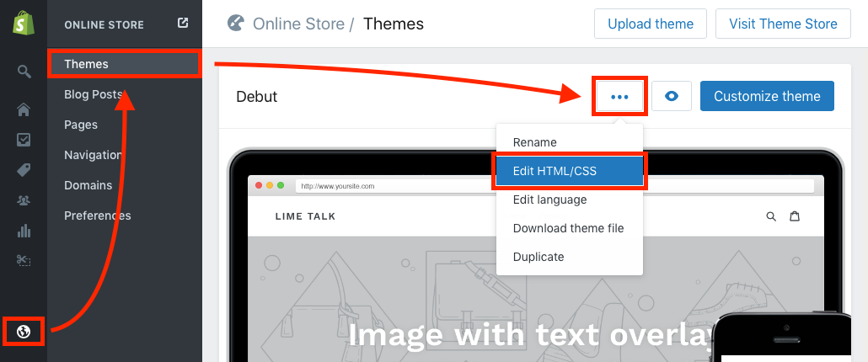Choose Download theme file option

(570, 228)
